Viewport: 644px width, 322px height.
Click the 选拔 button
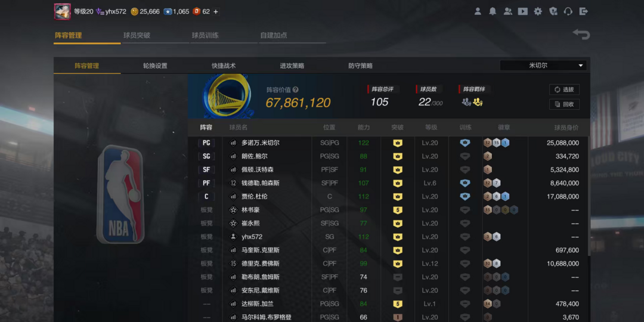tap(564, 89)
